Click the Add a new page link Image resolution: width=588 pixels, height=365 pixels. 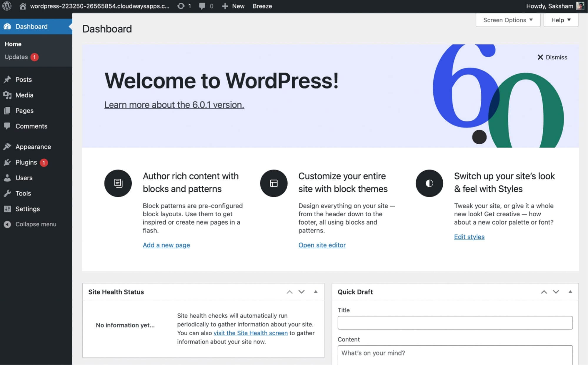point(166,245)
